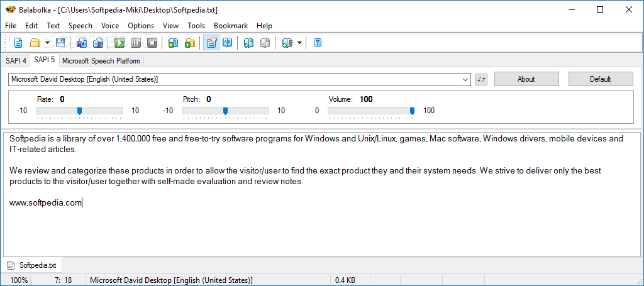
Task: Click the Default button
Action: tap(601, 79)
